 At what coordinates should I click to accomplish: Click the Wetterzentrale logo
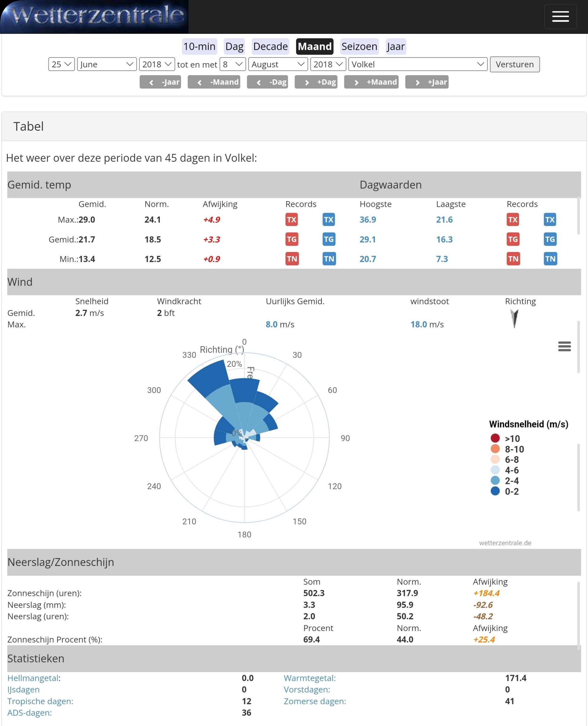94,16
